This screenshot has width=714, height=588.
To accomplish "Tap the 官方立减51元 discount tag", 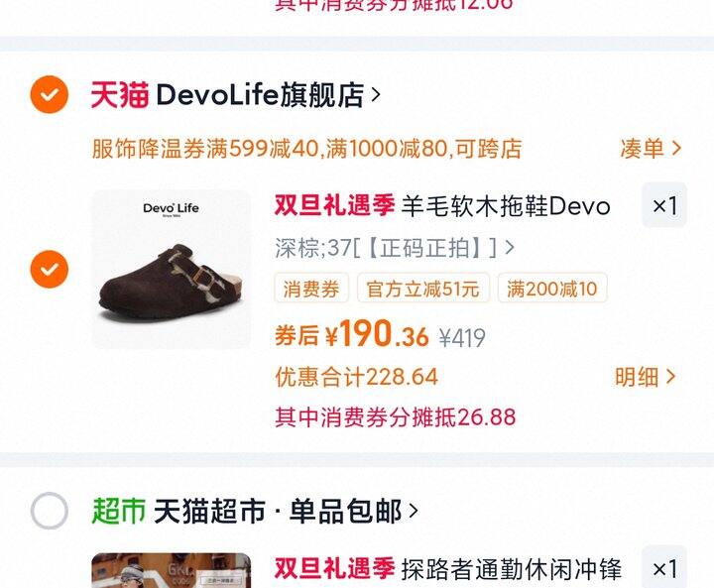I will [x=423, y=288].
